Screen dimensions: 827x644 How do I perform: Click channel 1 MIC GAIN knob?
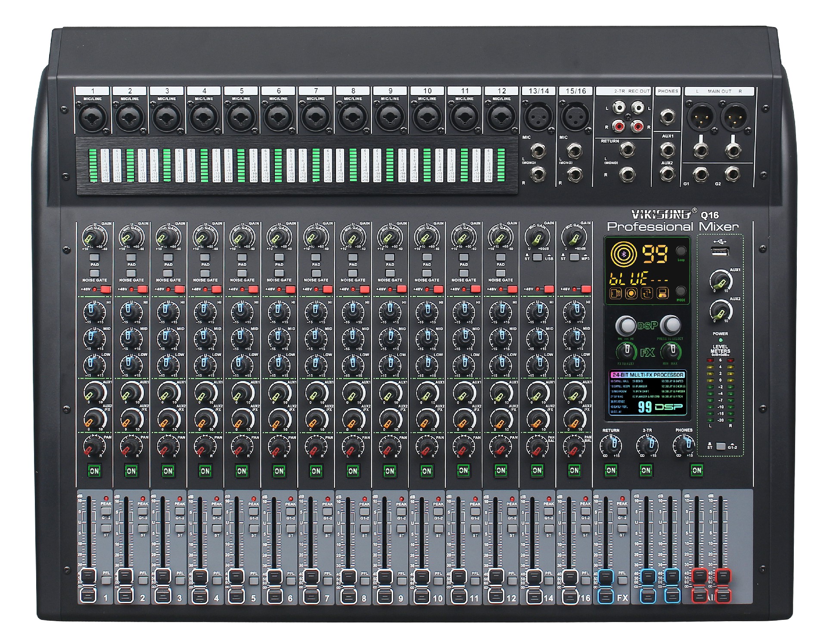coord(94,238)
